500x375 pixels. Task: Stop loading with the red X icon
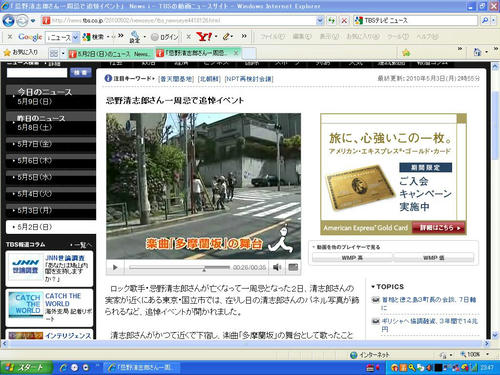click(344, 21)
